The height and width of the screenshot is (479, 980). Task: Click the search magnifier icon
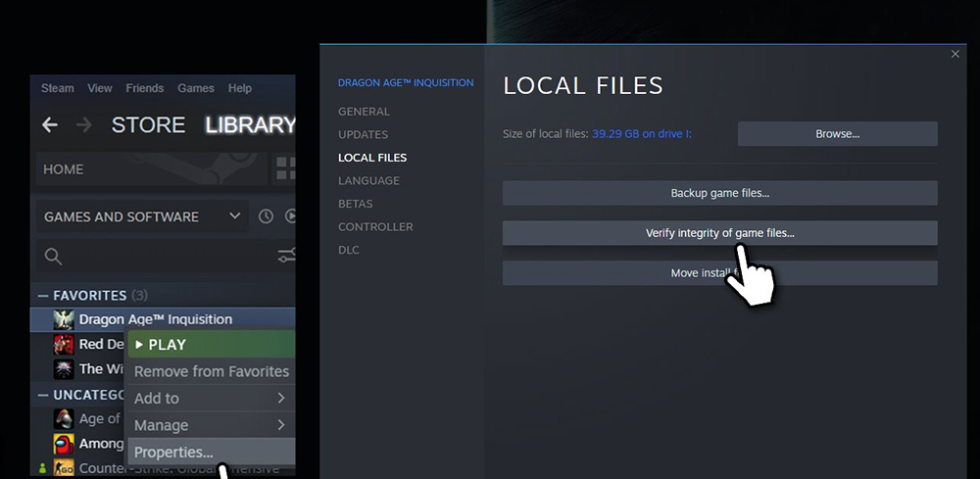tap(53, 256)
